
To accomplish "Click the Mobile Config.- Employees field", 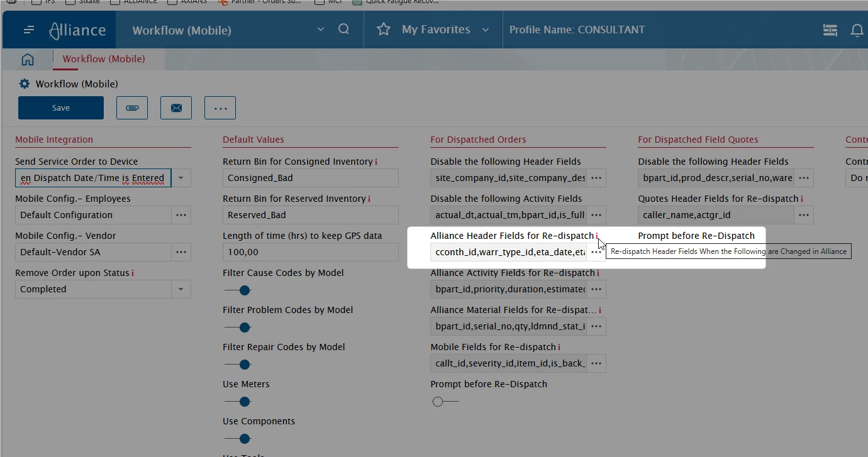I will (x=93, y=215).
